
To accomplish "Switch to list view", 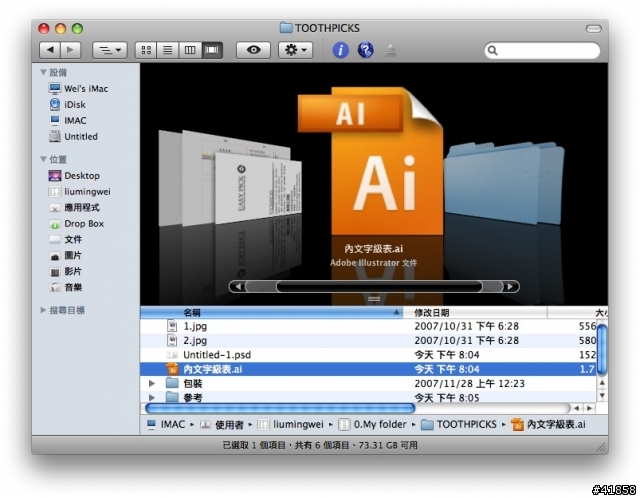I will click(167, 50).
